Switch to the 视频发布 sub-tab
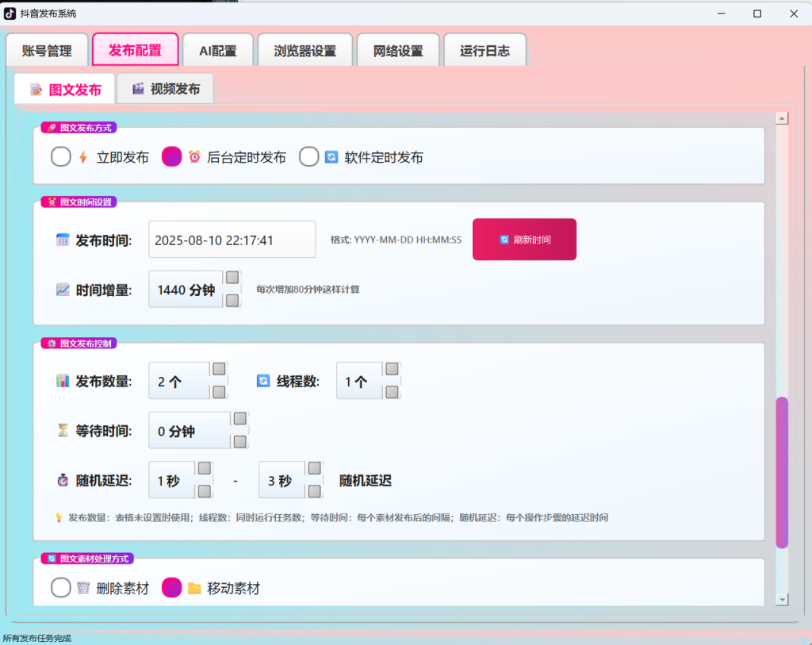The image size is (812, 645). [166, 89]
